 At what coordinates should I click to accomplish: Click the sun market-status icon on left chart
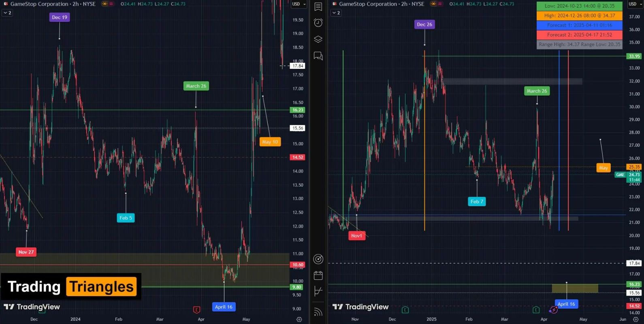105,4
